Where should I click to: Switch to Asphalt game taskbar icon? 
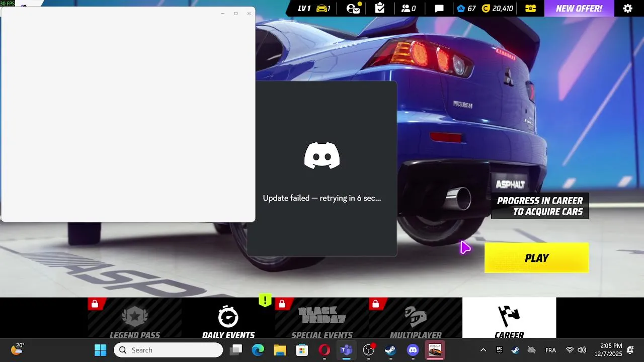tap(435, 350)
